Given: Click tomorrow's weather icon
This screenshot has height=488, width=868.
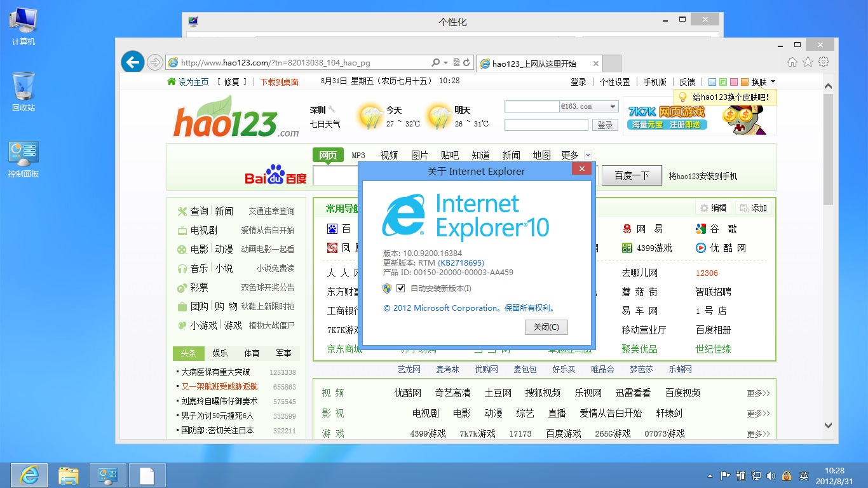Looking at the screenshot, I should tap(440, 117).
